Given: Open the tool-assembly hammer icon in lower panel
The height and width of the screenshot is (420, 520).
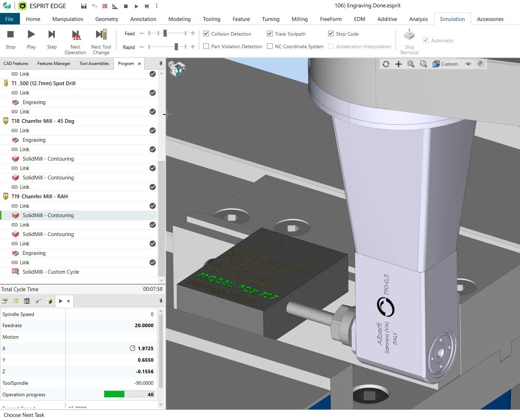Looking at the screenshot, I should point(38,301).
